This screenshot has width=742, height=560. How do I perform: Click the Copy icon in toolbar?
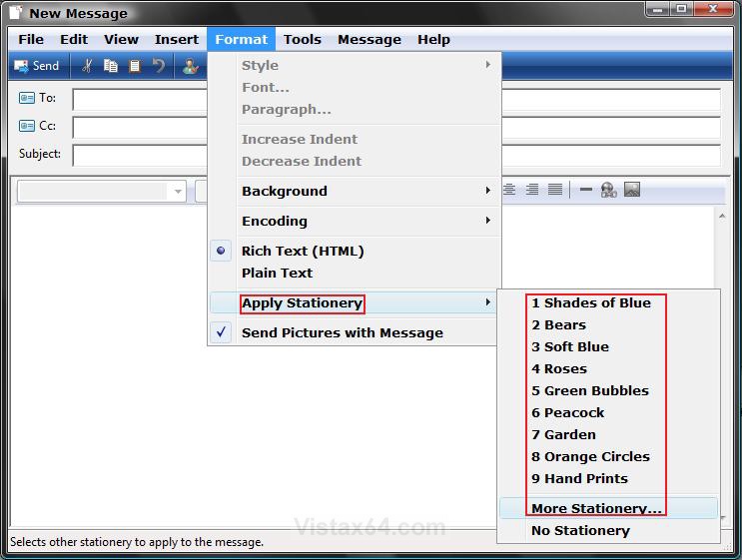click(110, 66)
